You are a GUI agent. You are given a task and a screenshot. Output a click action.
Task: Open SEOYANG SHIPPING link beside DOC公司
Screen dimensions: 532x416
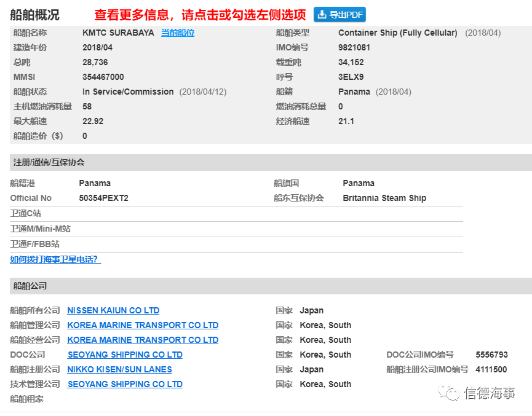(125, 355)
